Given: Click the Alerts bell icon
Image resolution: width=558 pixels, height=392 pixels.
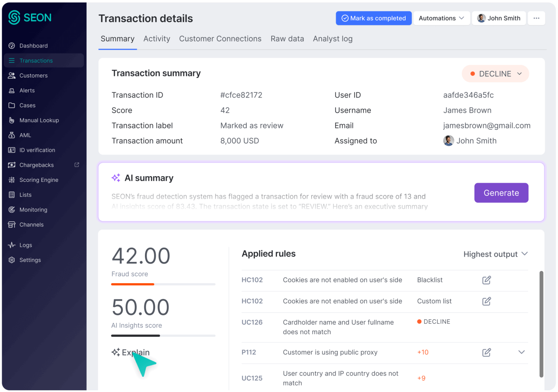Looking at the screenshot, I should [12, 90].
